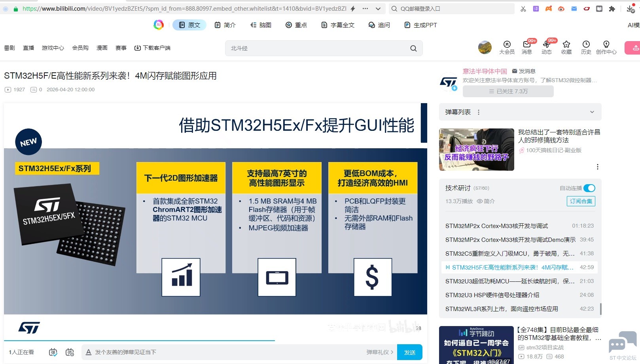
Task: Open the gray book reader extension icon
Action: pos(599,9)
